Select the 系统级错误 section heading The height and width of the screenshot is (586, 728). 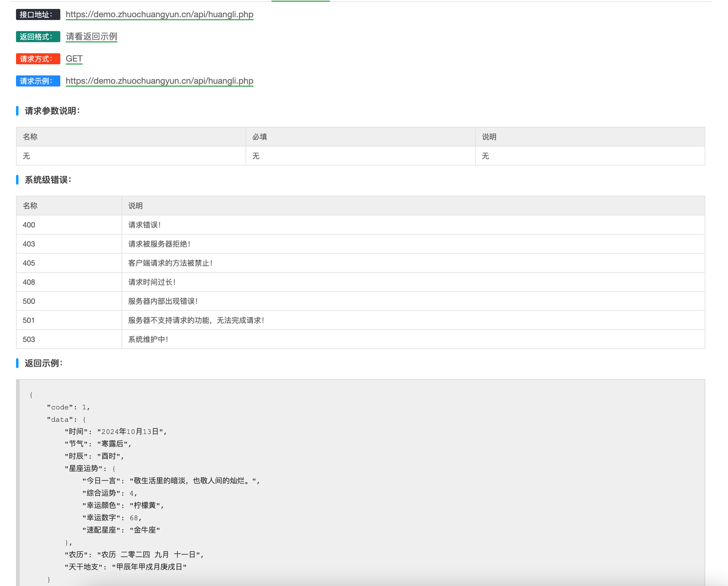pyautogui.click(x=48, y=180)
